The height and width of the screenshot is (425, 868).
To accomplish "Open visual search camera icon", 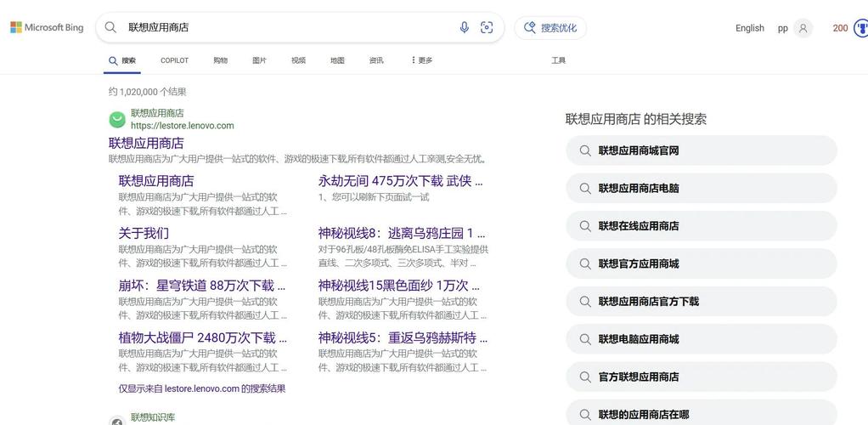I will point(487,28).
